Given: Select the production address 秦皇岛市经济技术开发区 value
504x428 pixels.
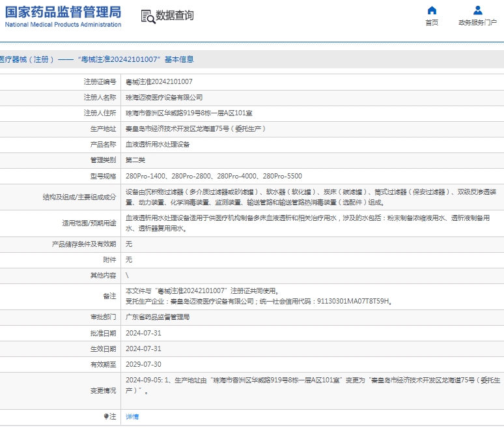Looking at the screenshot, I should pyautogui.click(x=195, y=129).
